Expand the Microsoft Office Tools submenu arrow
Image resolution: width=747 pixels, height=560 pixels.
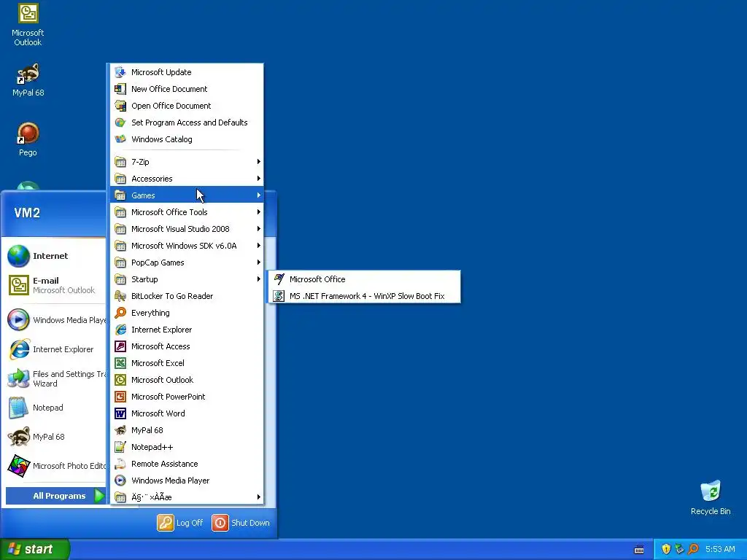pos(259,212)
